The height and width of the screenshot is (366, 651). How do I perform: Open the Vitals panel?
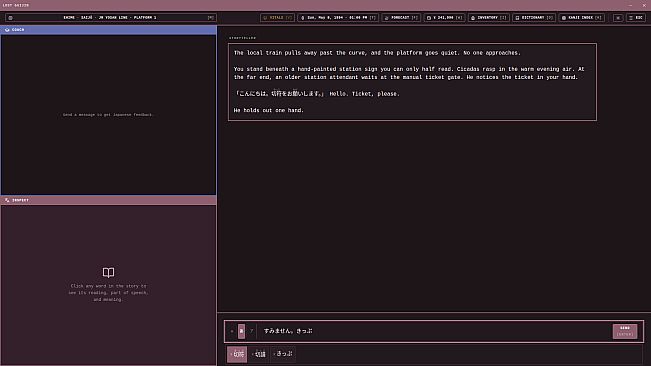pyautogui.click(x=277, y=18)
